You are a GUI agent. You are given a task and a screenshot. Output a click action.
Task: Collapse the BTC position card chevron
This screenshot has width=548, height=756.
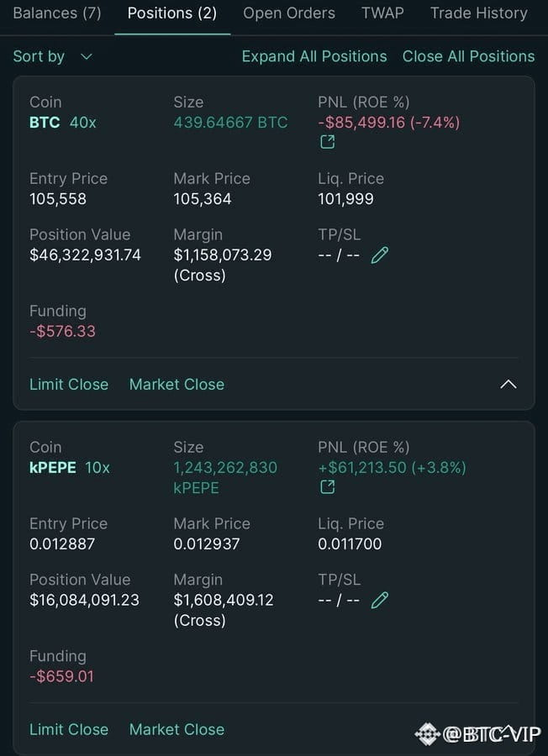pyautogui.click(x=508, y=384)
